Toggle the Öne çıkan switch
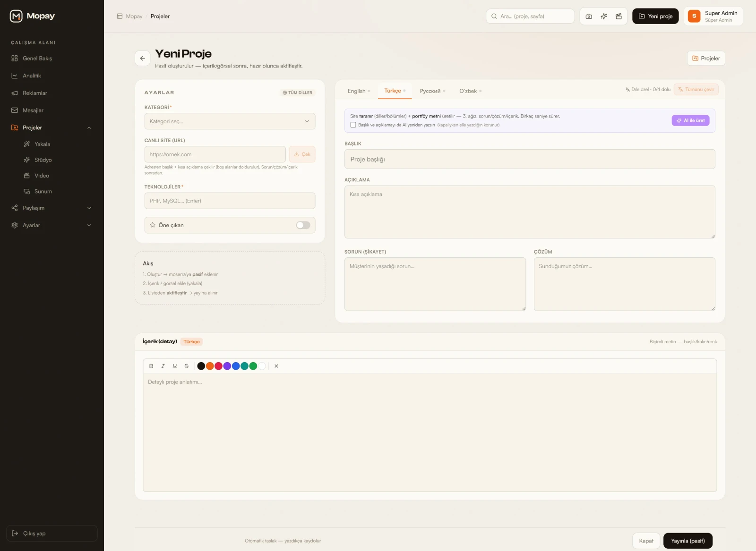Screen dimensions: 756x551 (x=303, y=225)
